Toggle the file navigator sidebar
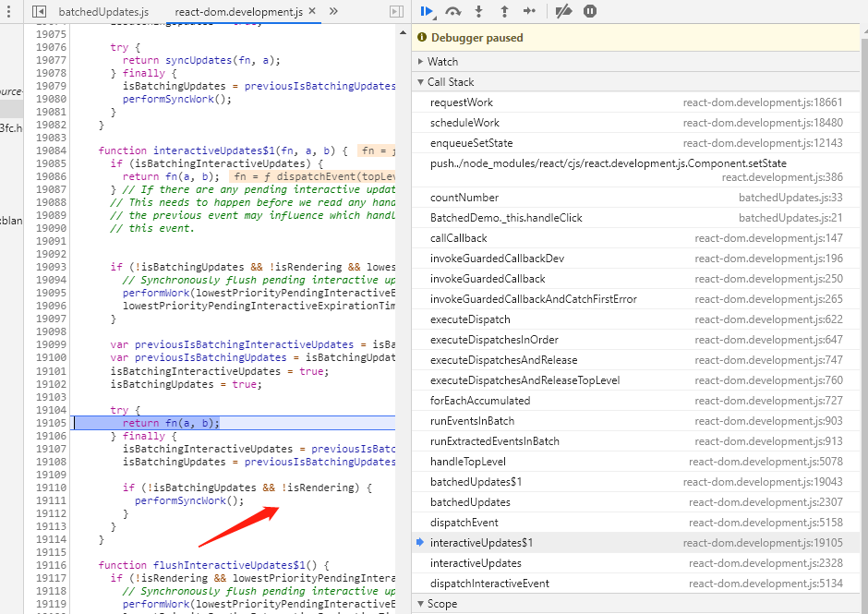Viewport: 868px width, 614px height. [38, 12]
